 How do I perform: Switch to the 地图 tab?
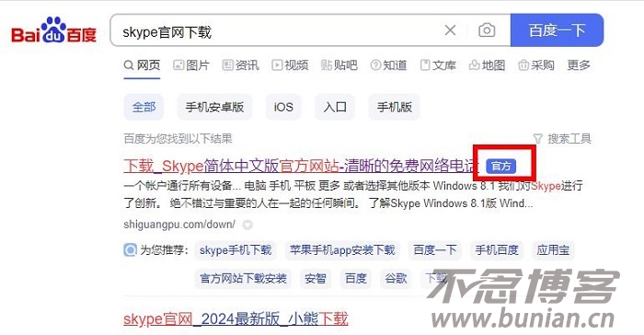(487, 65)
